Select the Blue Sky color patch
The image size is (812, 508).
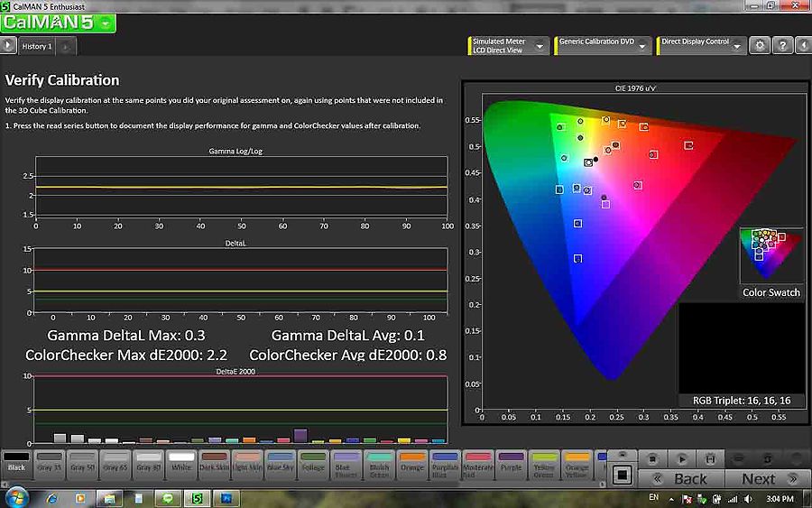click(x=280, y=462)
